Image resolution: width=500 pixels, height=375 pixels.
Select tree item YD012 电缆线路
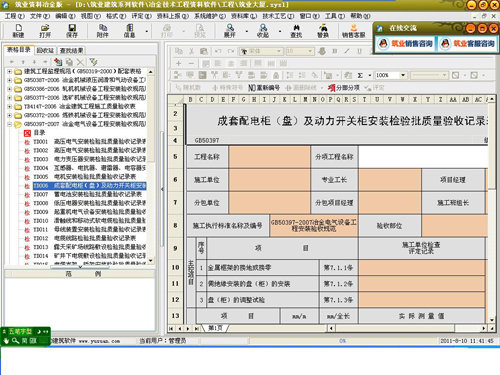click(85, 238)
